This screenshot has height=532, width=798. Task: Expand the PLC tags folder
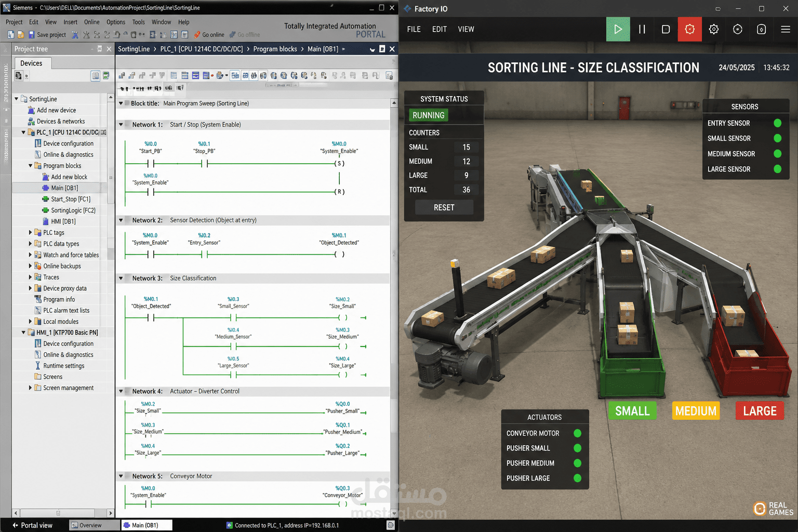click(30, 233)
